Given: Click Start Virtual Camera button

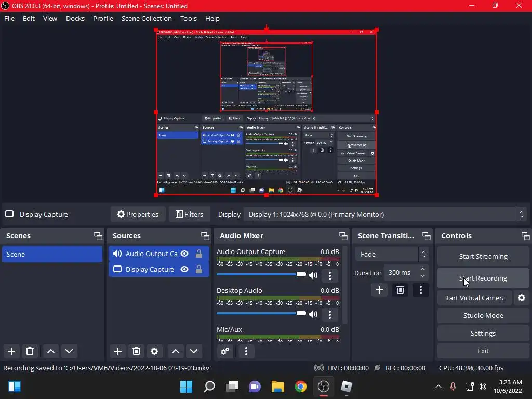Looking at the screenshot, I should click(x=474, y=298).
